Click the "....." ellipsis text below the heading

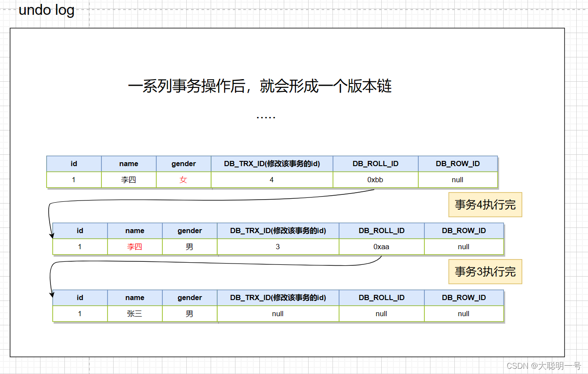(x=266, y=117)
